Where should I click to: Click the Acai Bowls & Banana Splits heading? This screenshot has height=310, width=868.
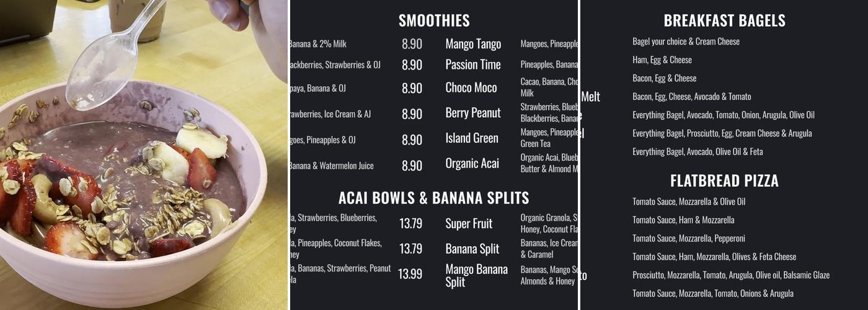(434, 198)
